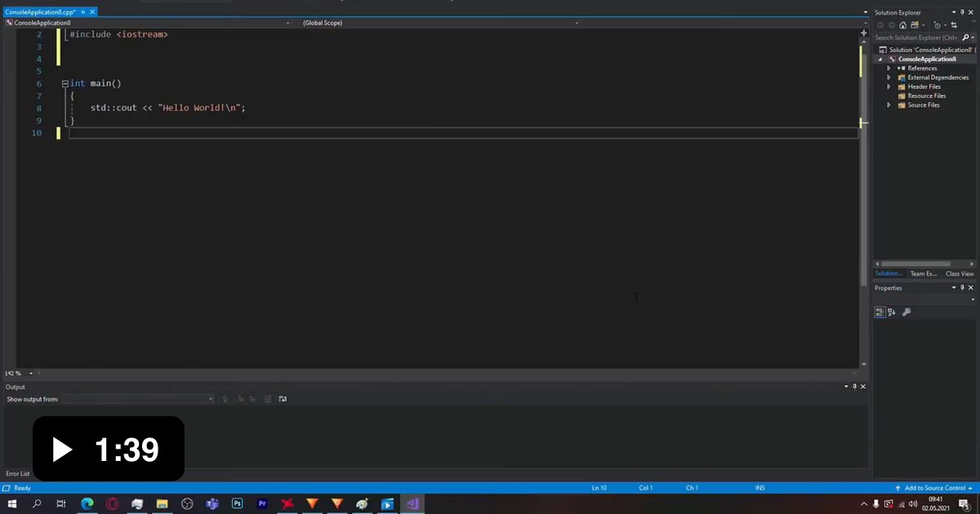Click the Solution Explorer horizontal scrollbar
Screen dimensions: 980x514
915,264
